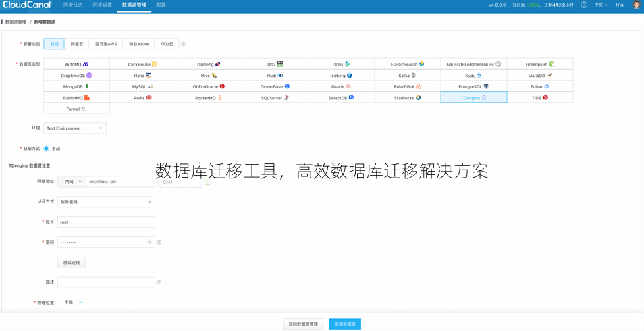
Task: Select RocketMQ database type
Action: 209,97
